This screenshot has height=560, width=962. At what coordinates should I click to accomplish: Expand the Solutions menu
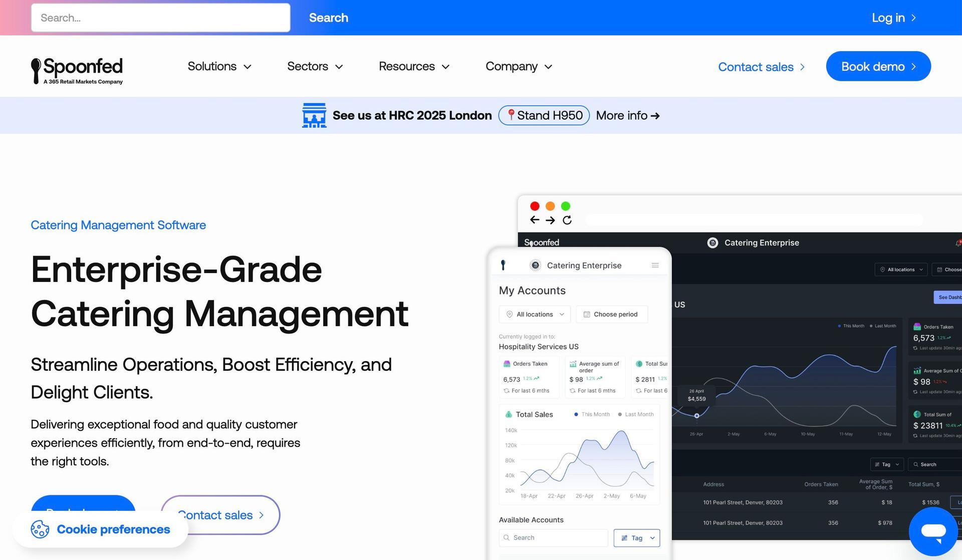click(x=219, y=66)
